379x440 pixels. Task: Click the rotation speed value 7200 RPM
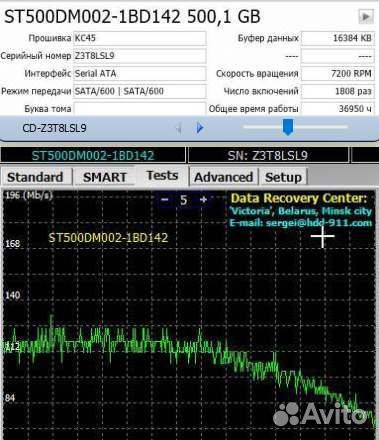[338, 73]
